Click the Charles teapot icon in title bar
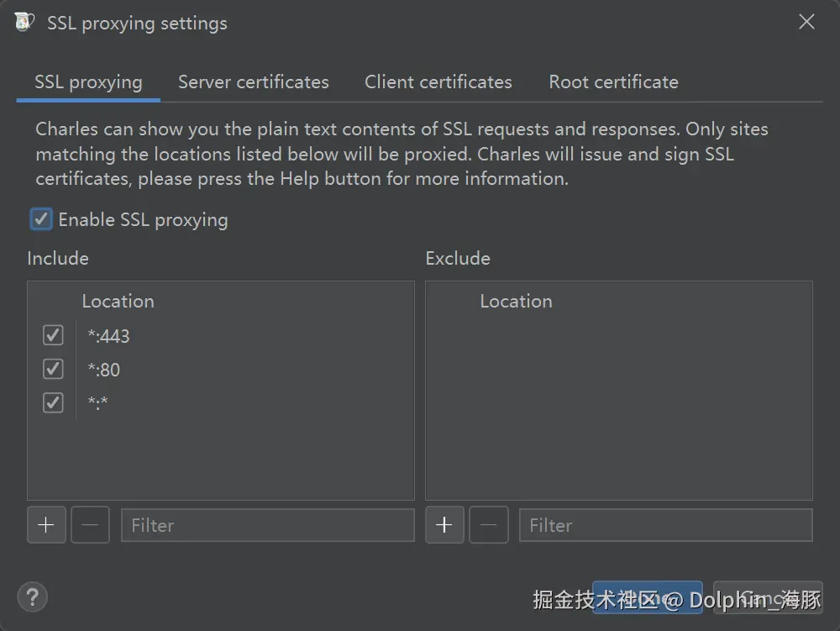This screenshot has height=631, width=840. [24, 23]
